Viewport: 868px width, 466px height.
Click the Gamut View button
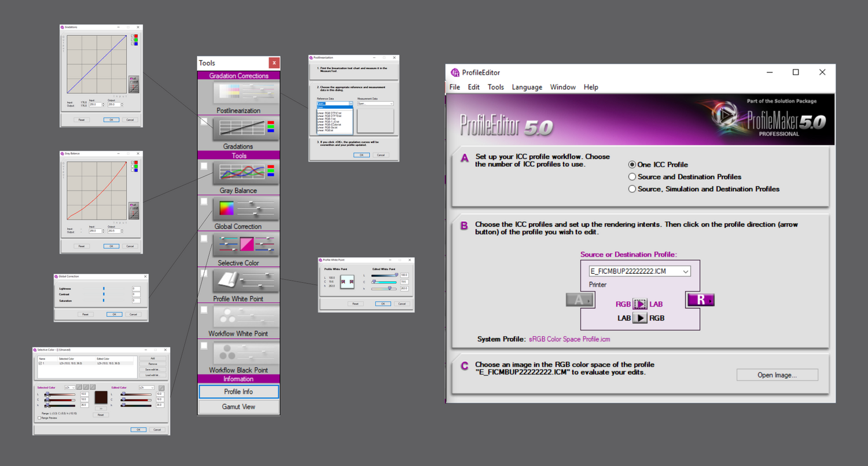239,406
